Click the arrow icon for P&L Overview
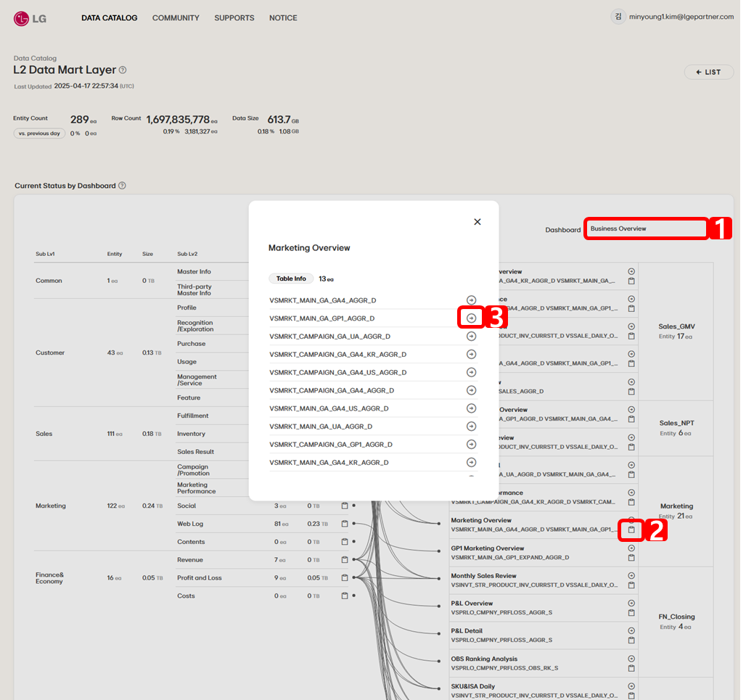746x700 pixels. tap(631, 604)
